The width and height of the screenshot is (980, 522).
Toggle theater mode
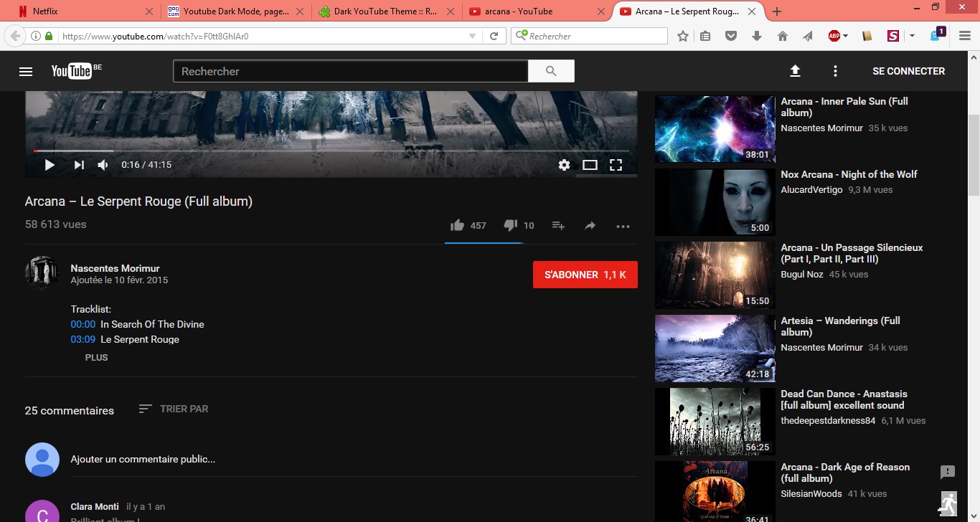pyautogui.click(x=590, y=165)
